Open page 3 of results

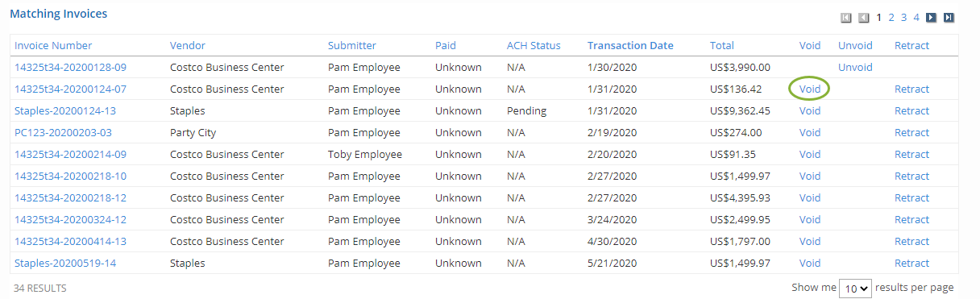(904, 17)
